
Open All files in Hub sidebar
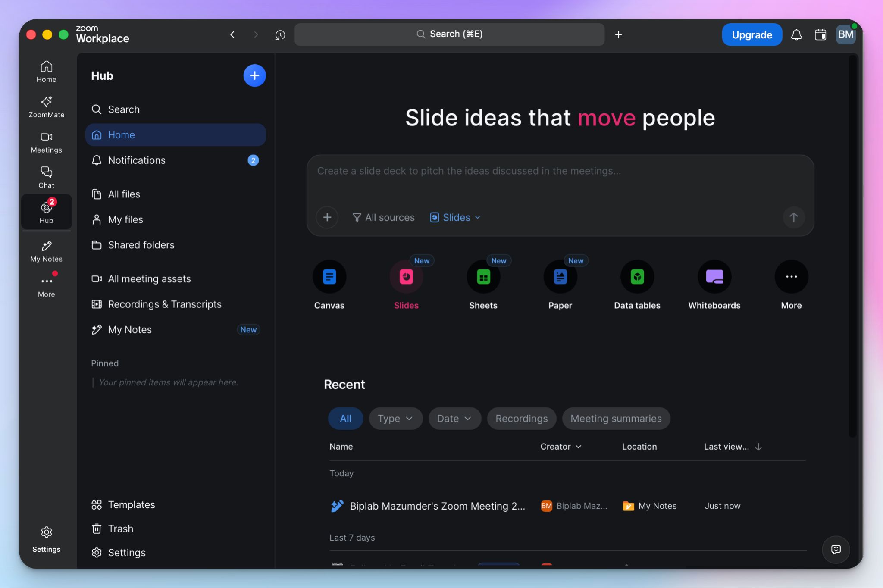[175, 194]
